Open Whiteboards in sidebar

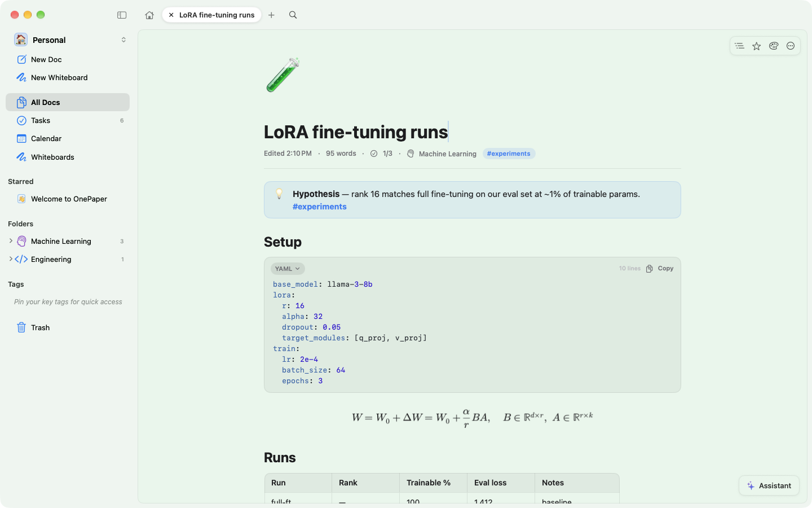coord(68,157)
